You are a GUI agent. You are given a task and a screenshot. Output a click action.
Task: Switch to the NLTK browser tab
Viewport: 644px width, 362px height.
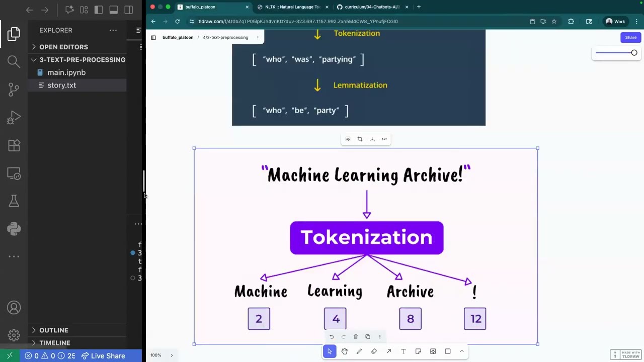coord(293,7)
